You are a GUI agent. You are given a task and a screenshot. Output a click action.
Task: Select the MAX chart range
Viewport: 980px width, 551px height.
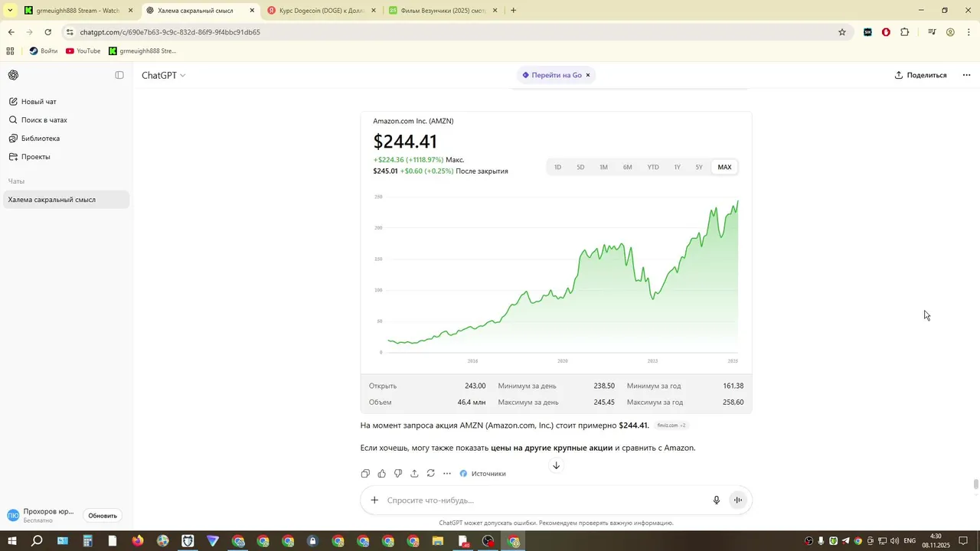pyautogui.click(x=724, y=167)
